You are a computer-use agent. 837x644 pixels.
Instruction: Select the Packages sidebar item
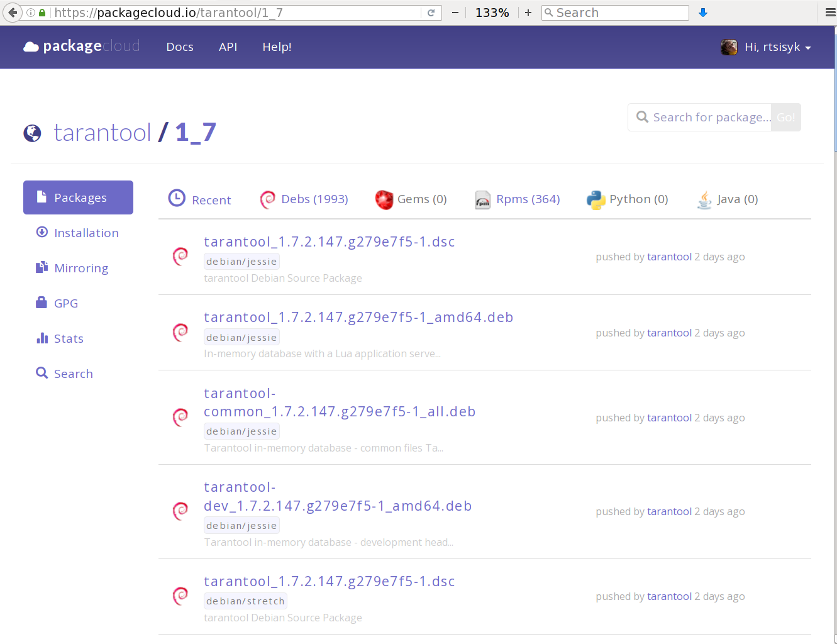pos(78,197)
